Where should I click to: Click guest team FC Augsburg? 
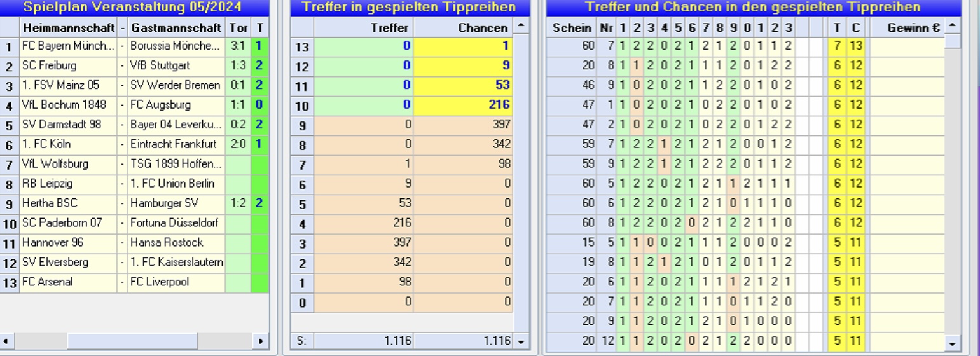pos(177,106)
